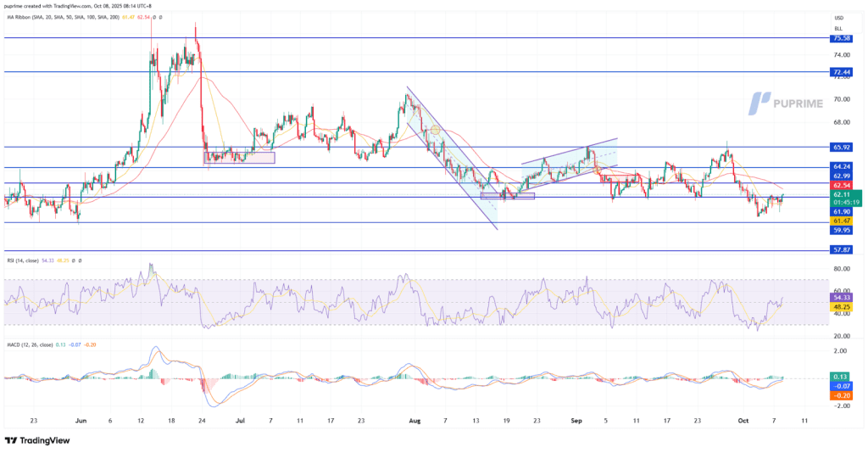
Task: Select the 75.58 horizontal resistance line label
Action: click(843, 38)
